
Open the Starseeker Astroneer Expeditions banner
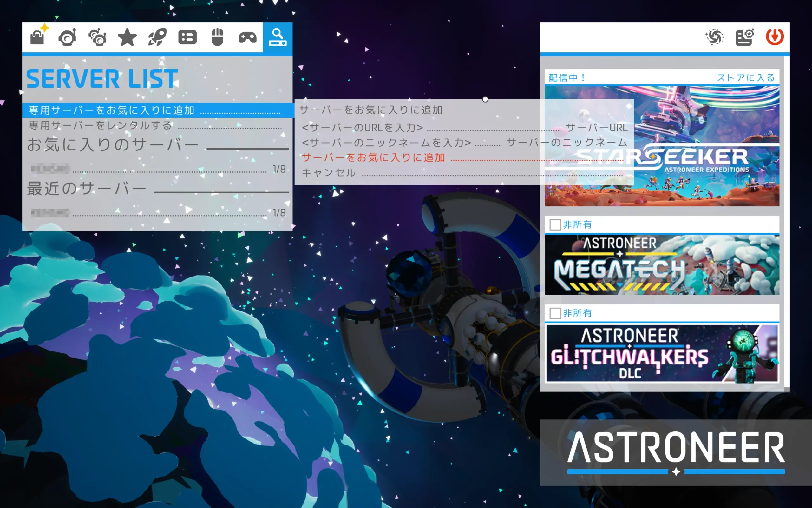point(662,146)
